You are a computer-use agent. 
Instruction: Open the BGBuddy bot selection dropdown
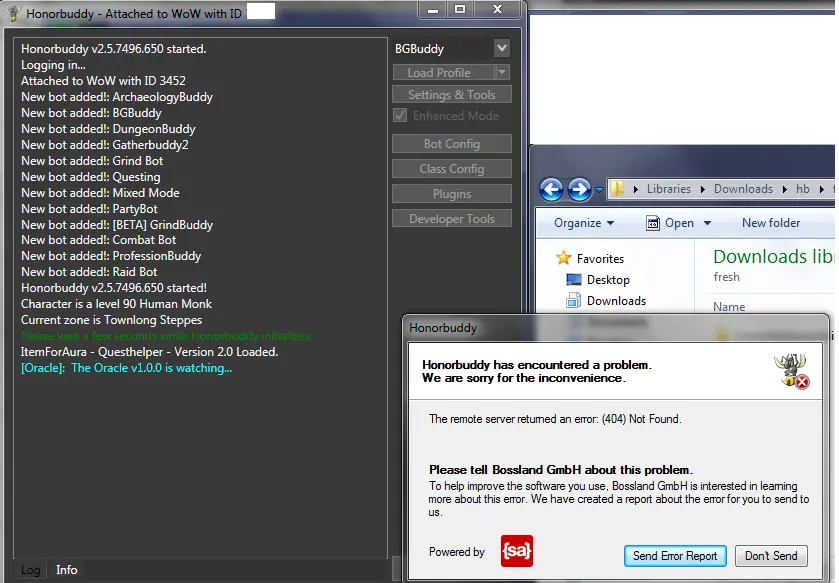pos(501,48)
